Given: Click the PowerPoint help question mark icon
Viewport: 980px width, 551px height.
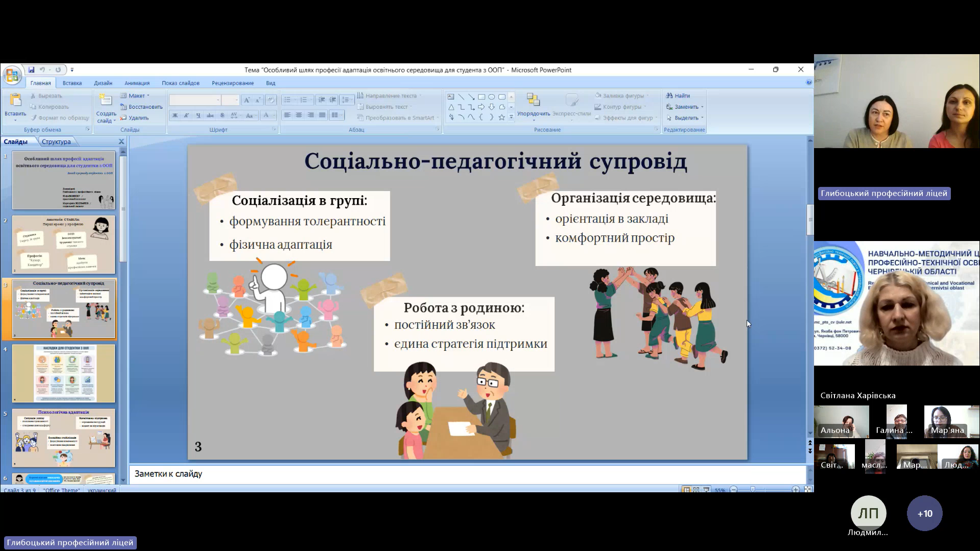Looking at the screenshot, I should pyautogui.click(x=808, y=83).
